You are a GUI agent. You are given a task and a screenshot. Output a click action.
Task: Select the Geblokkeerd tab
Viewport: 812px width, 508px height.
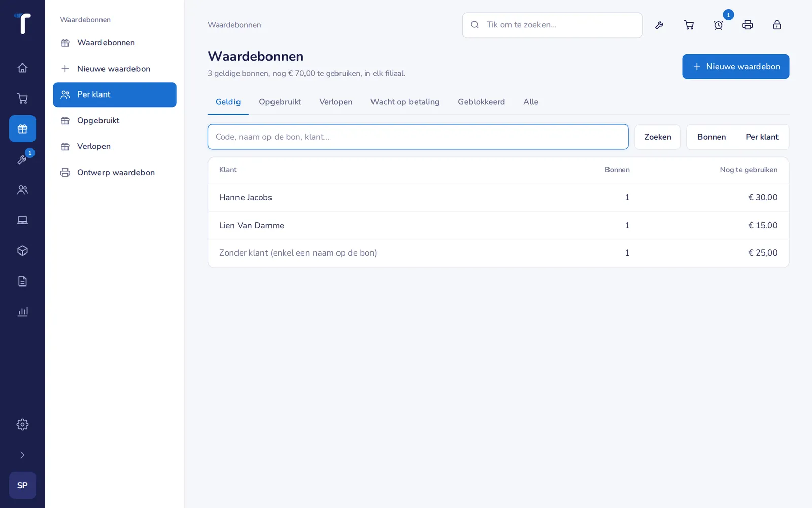(x=481, y=102)
